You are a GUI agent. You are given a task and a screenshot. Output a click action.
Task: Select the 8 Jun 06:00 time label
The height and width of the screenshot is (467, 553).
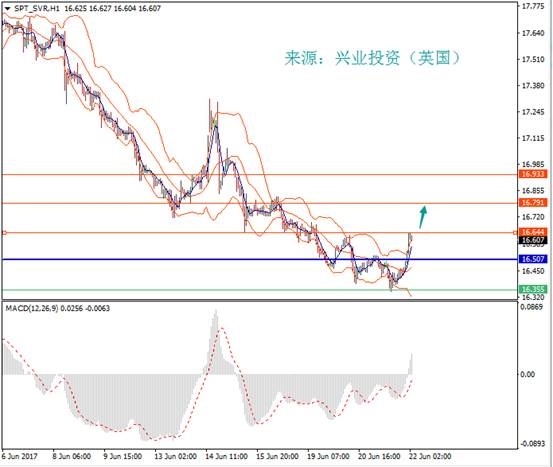pyautogui.click(x=72, y=456)
